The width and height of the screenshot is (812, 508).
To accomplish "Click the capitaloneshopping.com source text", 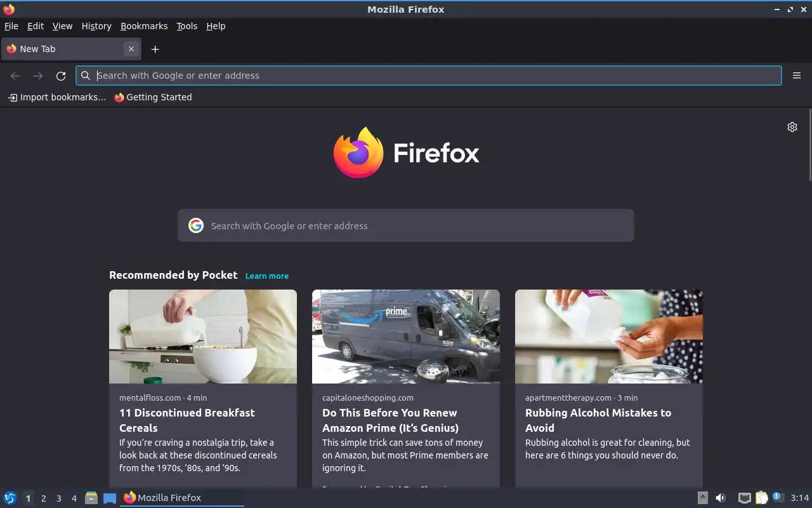I will tap(368, 398).
